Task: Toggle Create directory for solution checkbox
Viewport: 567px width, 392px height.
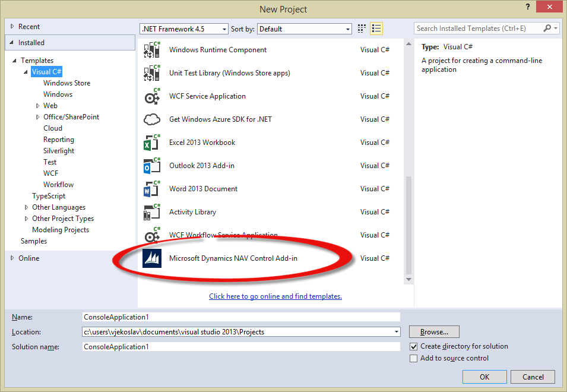Action: pyautogui.click(x=414, y=346)
